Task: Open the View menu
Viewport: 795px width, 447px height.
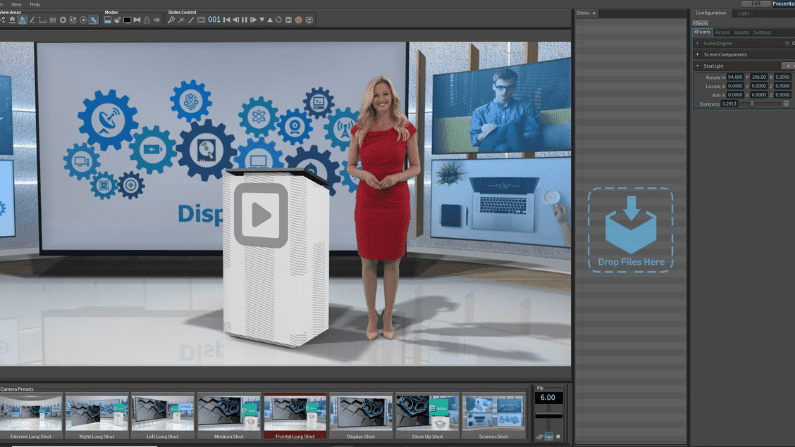Action: pos(16,4)
